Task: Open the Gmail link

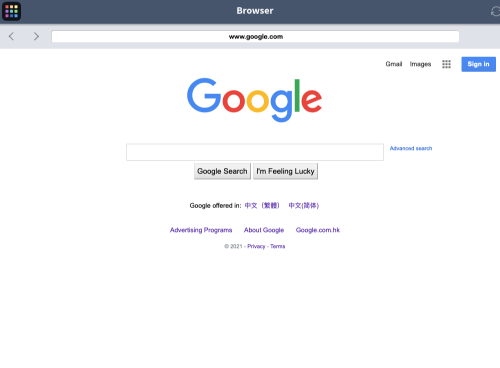Action: pyautogui.click(x=394, y=64)
